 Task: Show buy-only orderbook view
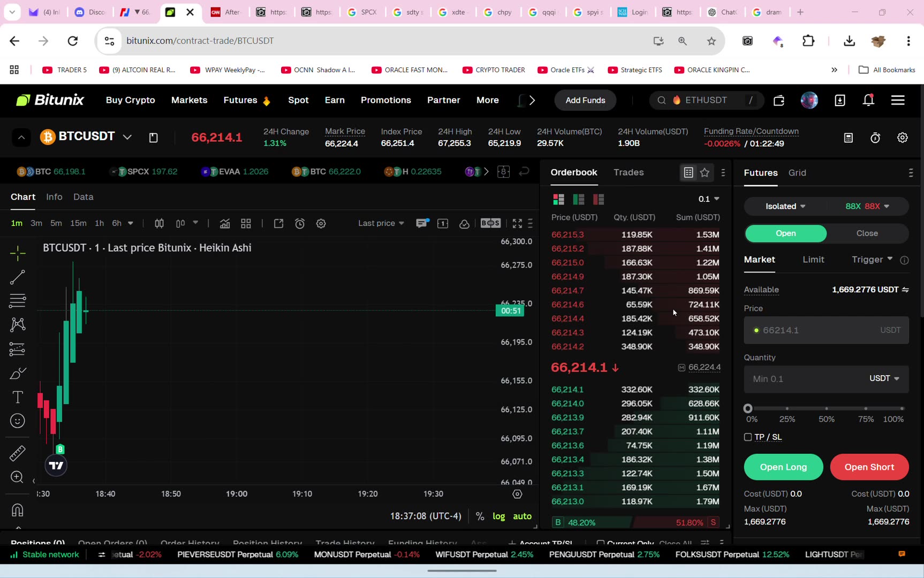pos(579,200)
